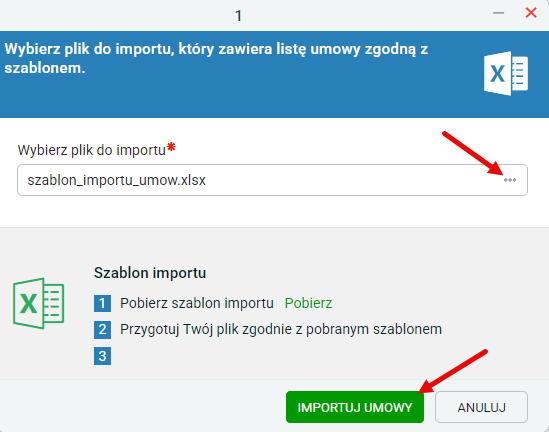Click the blue header instruction text
The width and height of the screenshot is (549, 432).
pos(216,58)
